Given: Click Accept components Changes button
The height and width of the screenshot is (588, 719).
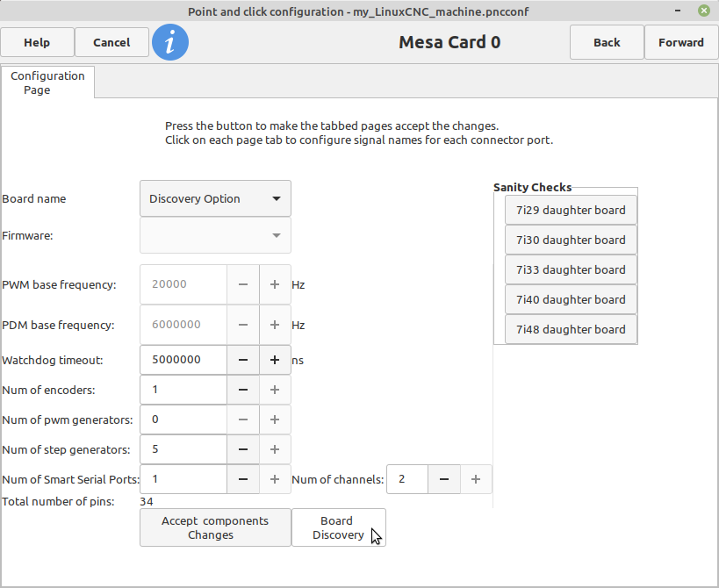Looking at the screenshot, I should pyautogui.click(x=215, y=527).
